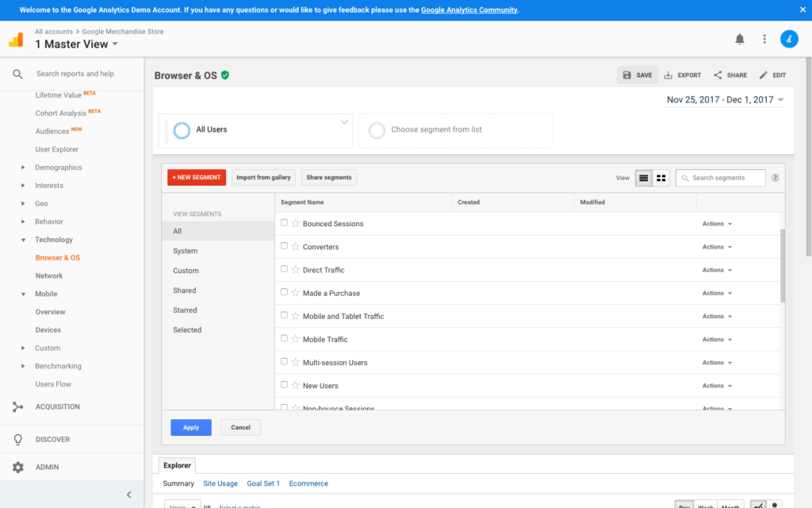The width and height of the screenshot is (812, 508).
Task: Tick the Direct Traffic checkbox
Action: [285, 269]
